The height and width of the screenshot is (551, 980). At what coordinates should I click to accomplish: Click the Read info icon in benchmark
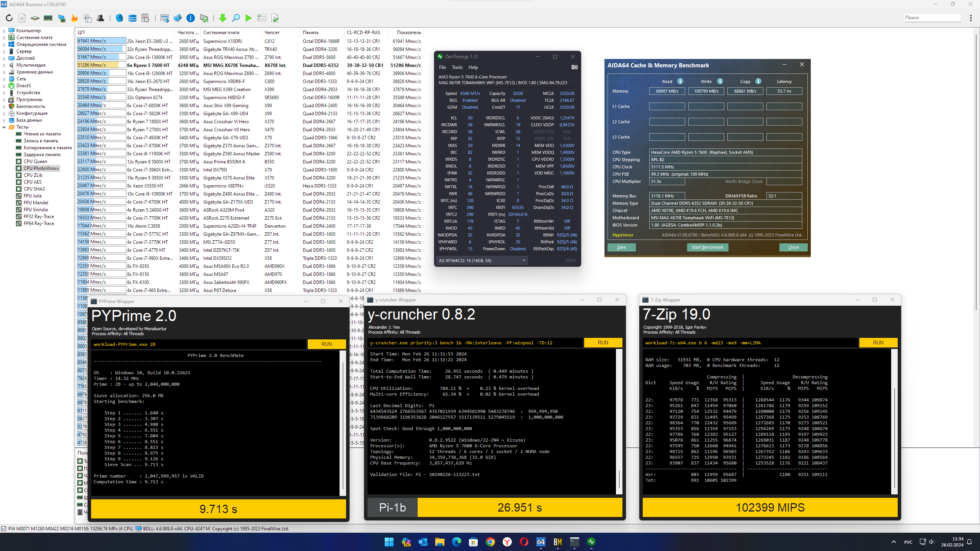pyautogui.click(x=680, y=81)
